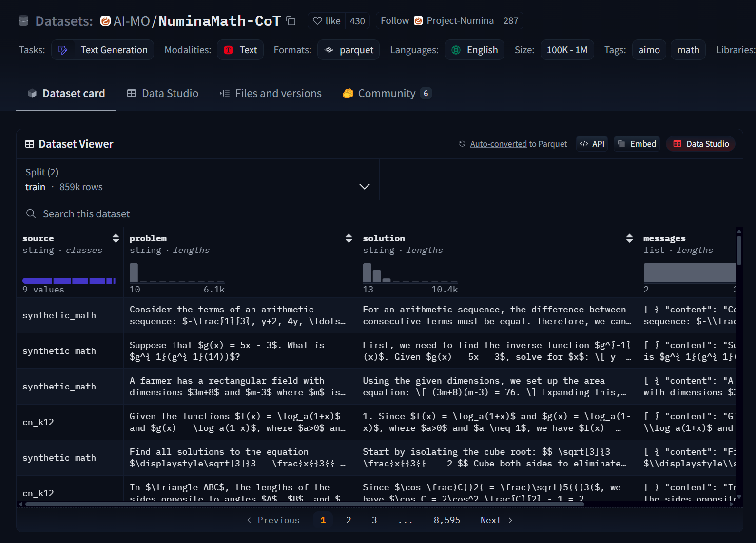Jump to page 8,595
This screenshot has height=543, width=756.
[446, 520]
